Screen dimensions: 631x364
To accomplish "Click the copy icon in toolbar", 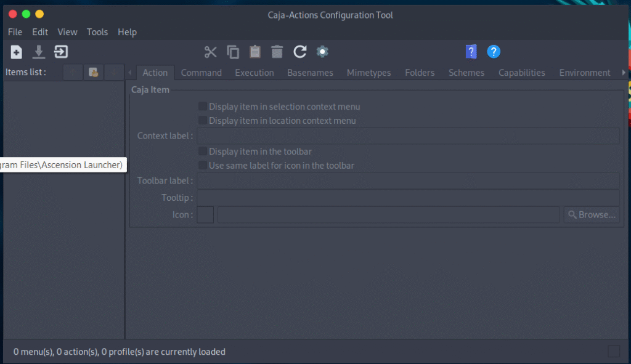I will pyautogui.click(x=233, y=52).
